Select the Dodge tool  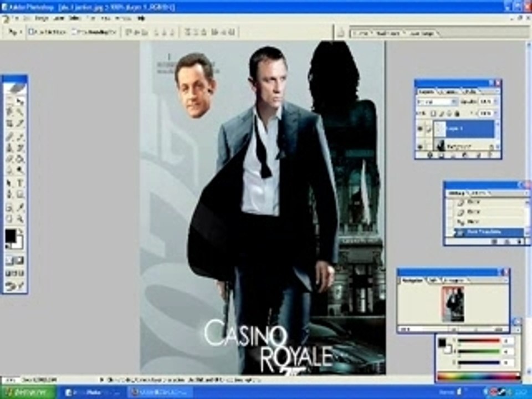coord(20,170)
